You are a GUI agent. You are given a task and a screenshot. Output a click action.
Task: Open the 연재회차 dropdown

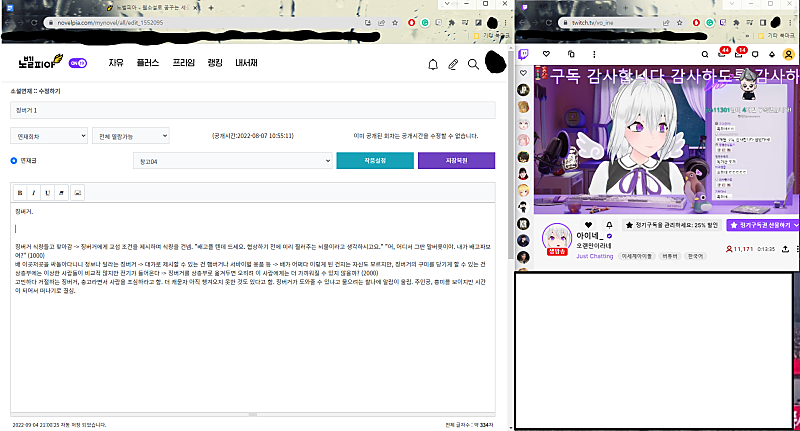(x=49, y=136)
